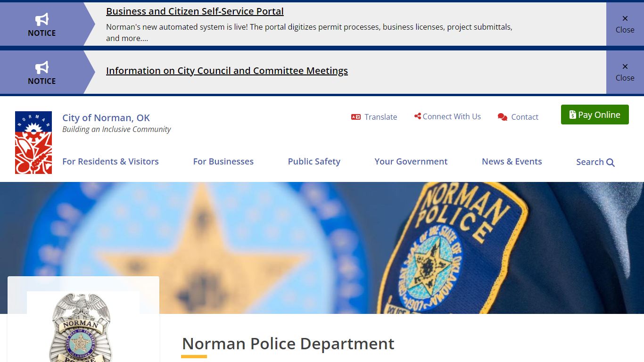
Task: Click the invoice icon on Pay Online
Action: [x=572, y=115]
